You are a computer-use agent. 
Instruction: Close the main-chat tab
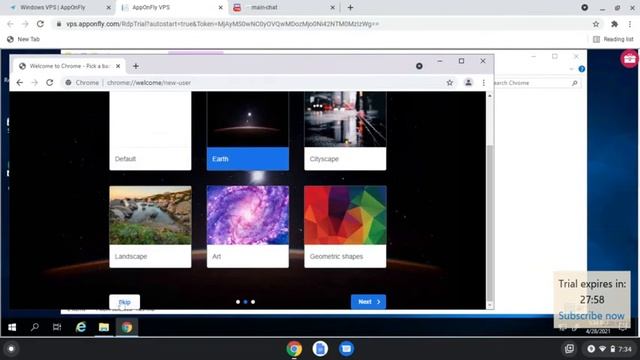click(x=332, y=7)
